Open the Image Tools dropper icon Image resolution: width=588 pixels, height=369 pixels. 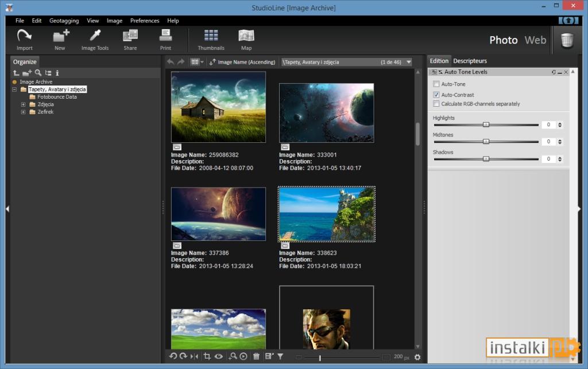pos(95,39)
